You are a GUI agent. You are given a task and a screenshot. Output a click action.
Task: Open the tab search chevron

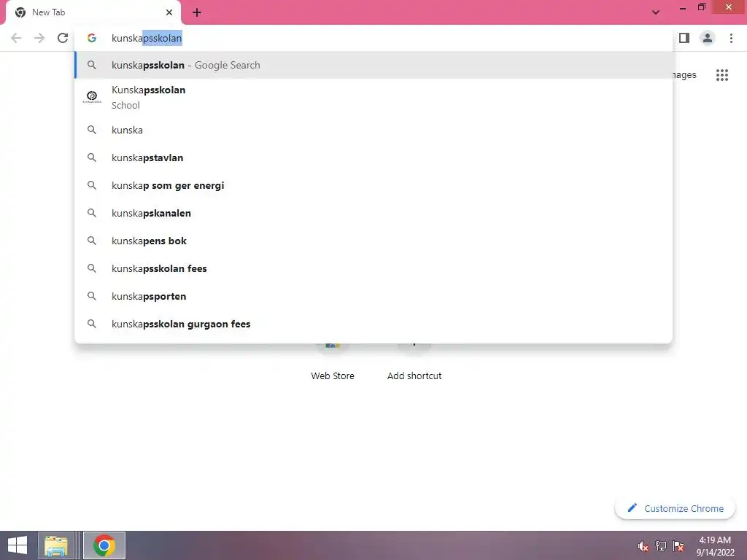point(656,12)
